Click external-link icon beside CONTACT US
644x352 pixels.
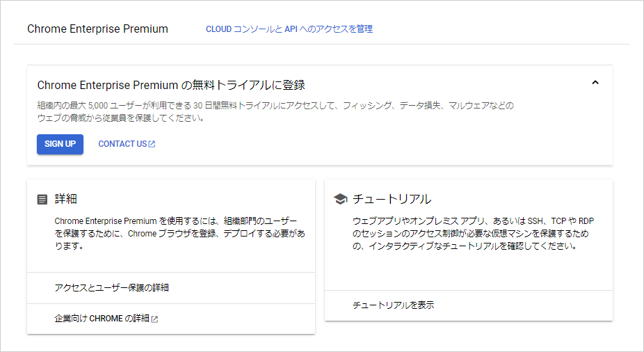point(152,144)
